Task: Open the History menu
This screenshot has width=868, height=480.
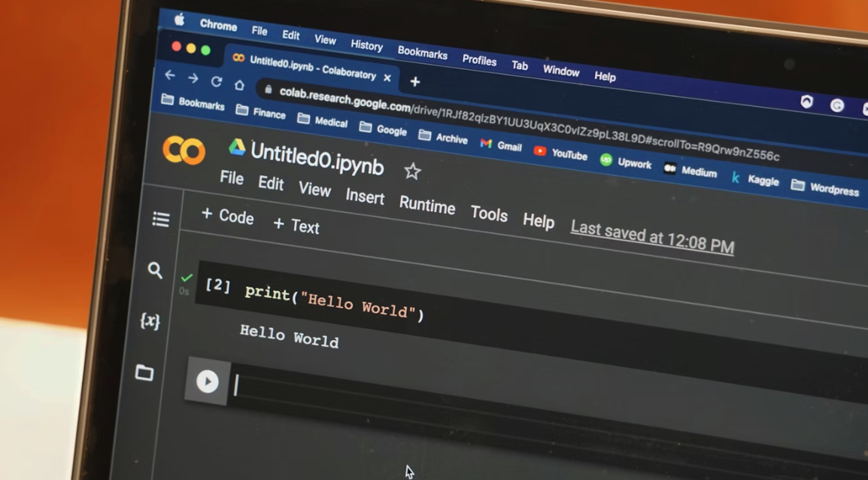Action: pyautogui.click(x=366, y=45)
